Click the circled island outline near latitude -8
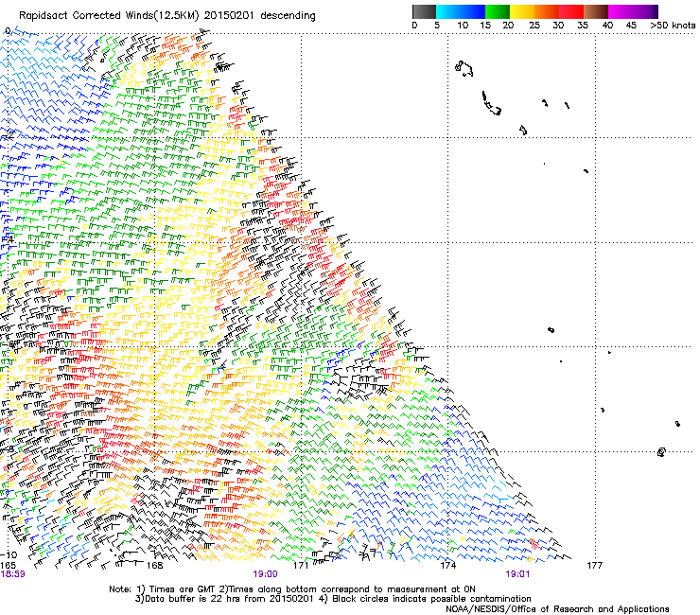The height and width of the screenshot is (615, 700). pyautogui.click(x=661, y=452)
